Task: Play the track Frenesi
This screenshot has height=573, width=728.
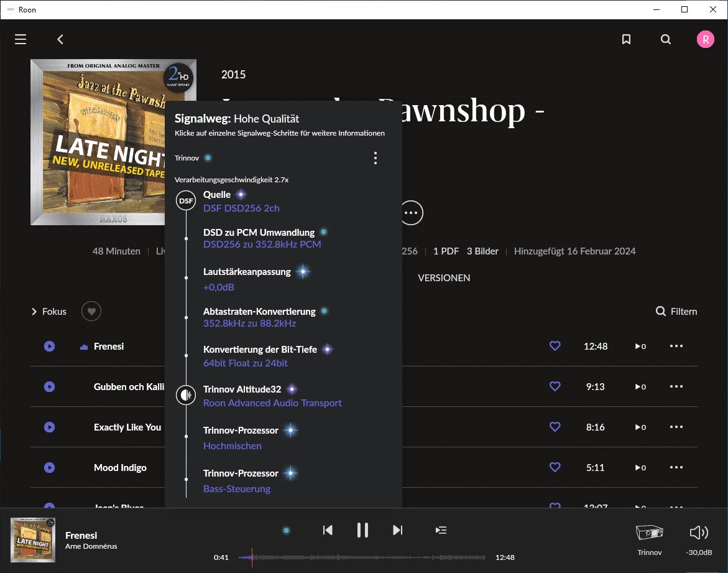Action: pos(49,346)
